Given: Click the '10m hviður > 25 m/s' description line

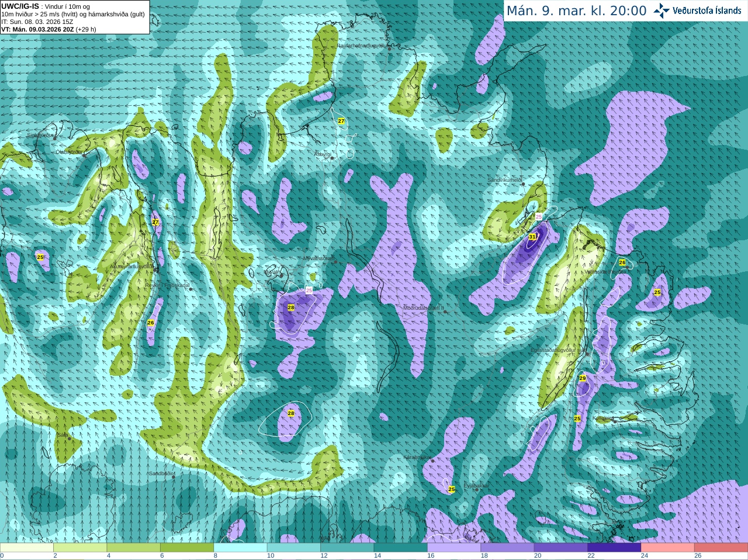Looking at the screenshot, I should [x=73, y=14].
